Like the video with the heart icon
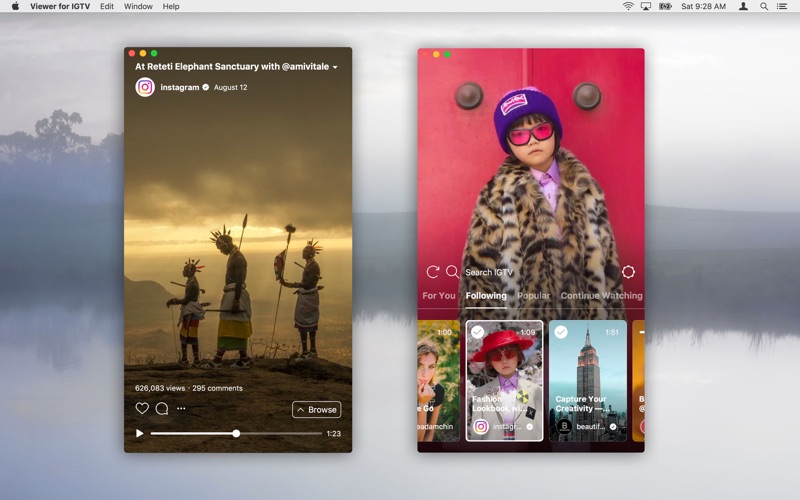Image resolution: width=800 pixels, height=500 pixels. (142, 408)
